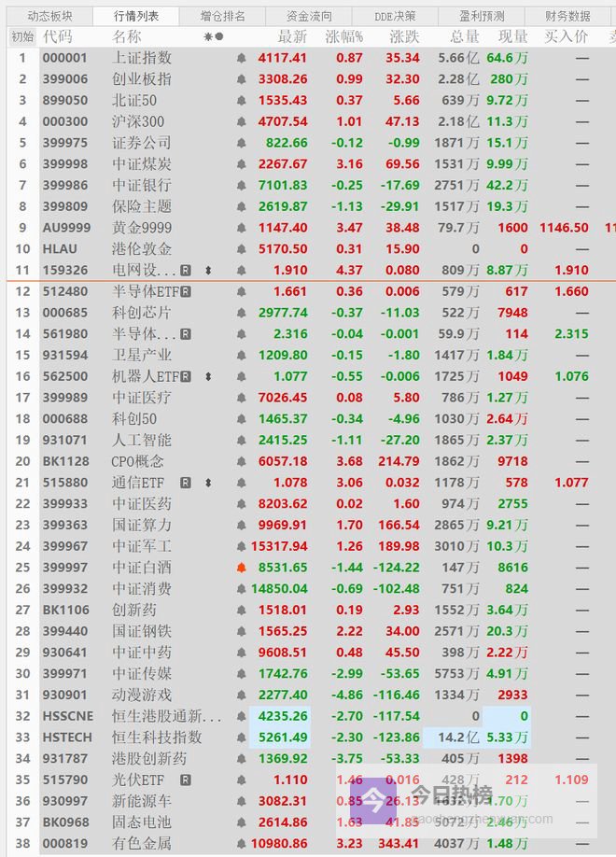This screenshot has width=616, height=857.
Task: Select stock code 399967 中证军工
Action: 63,546
